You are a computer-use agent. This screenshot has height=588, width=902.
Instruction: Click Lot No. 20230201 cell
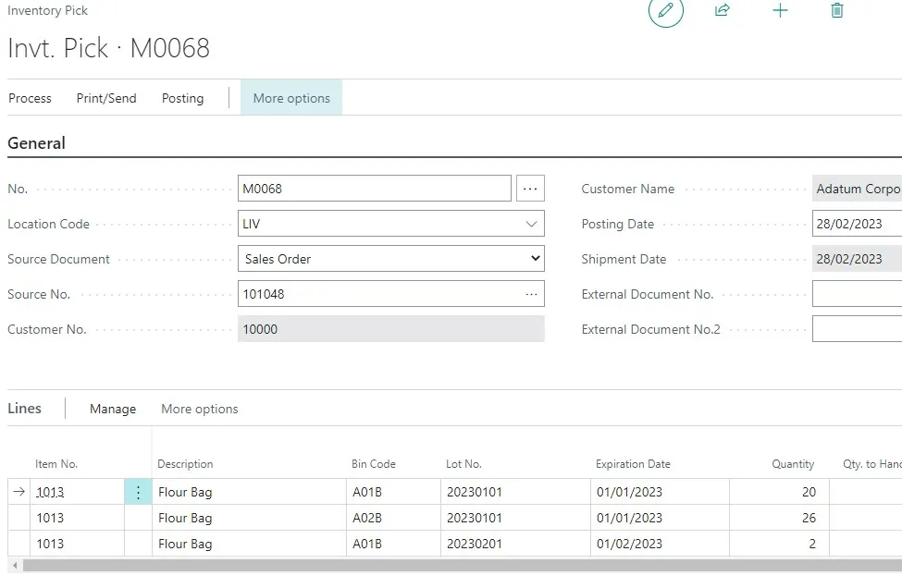point(515,544)
